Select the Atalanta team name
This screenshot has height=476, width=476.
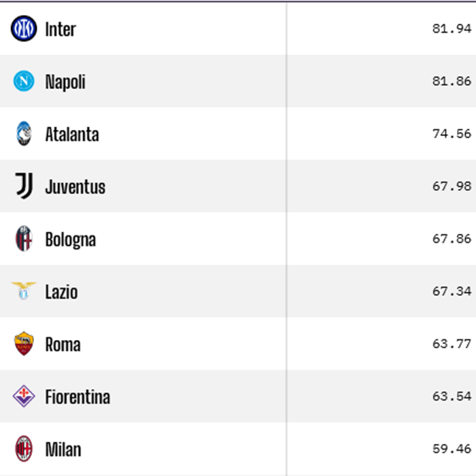(x=72, y=135)
